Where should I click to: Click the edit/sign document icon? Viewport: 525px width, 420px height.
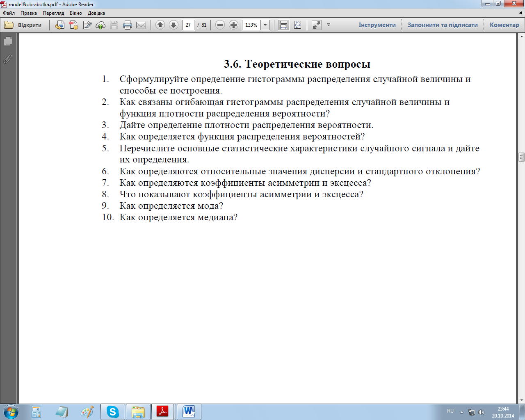click(x=87, y=25)
